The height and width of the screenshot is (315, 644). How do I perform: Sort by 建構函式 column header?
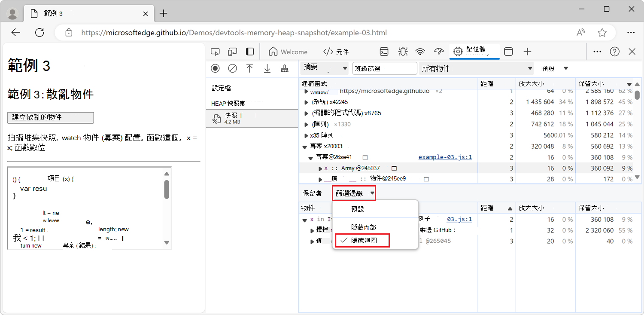[x=388, y=83]
